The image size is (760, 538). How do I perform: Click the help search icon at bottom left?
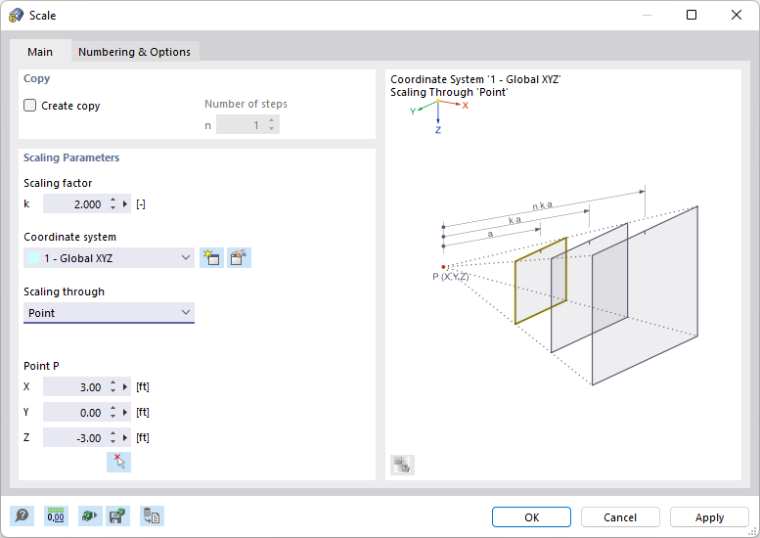coord(22,516)
